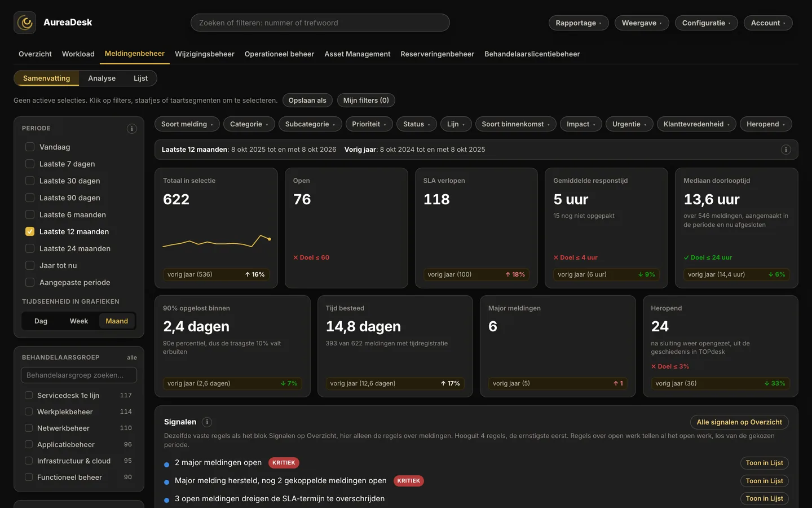This screenshot has height=508, width=812.
Task: Click the Heropend 'Doel ≤ 3%' label
Action: pos(670,366)
